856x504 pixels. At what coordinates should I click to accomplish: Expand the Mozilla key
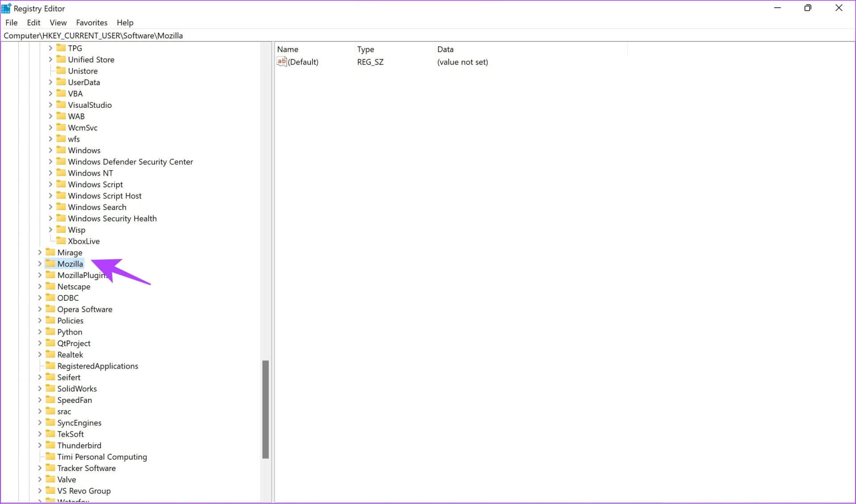click(40, 264)
